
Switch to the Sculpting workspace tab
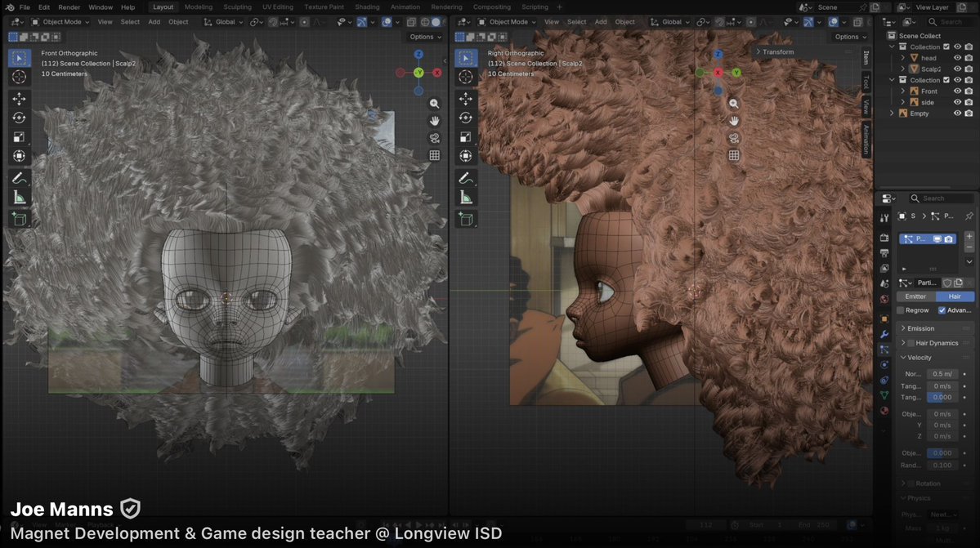point(238,7)
